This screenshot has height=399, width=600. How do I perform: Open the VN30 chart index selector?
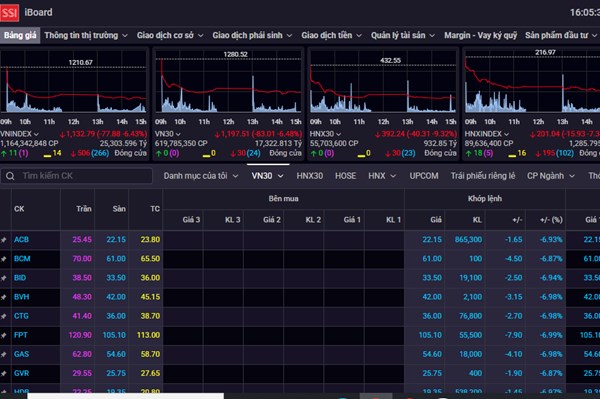[x=168, y=134]
